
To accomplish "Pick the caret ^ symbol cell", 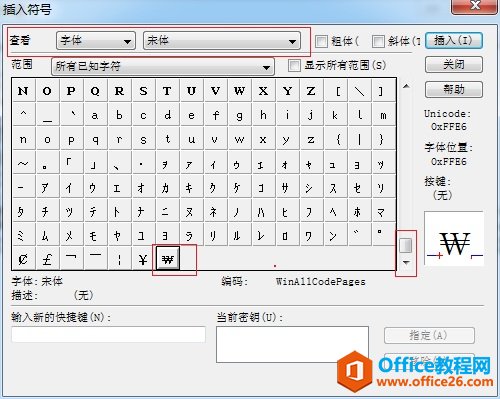I will tap(24, 115).
